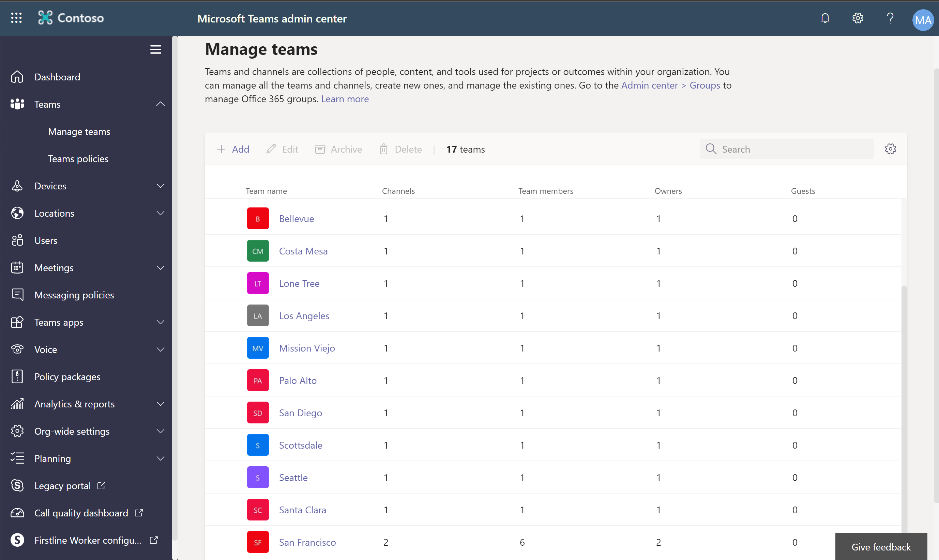Viewport: 939px width, 560px height.
Task: Click the column settings gear icon
Action: click(890, 149)
